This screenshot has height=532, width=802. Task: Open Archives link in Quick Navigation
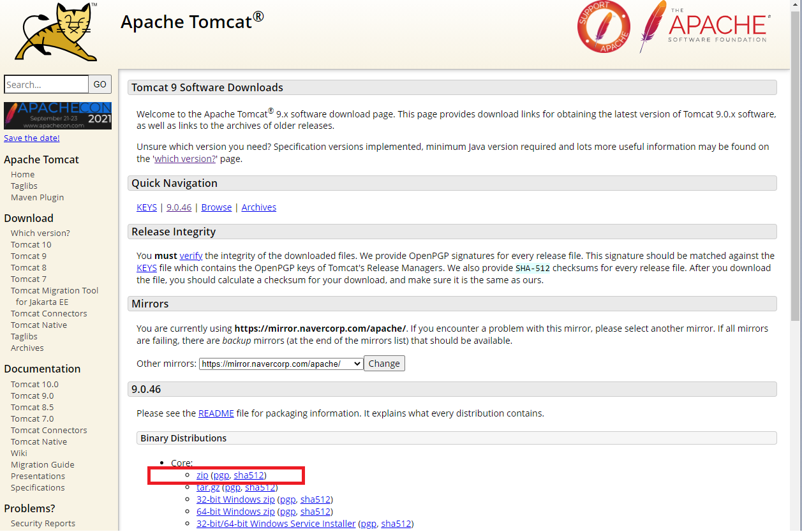click(259, 207)
